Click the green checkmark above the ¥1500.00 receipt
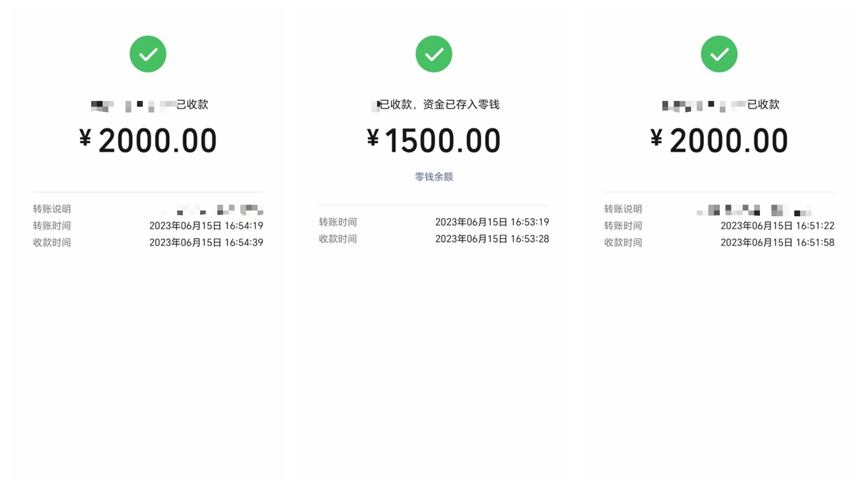This screenshot has height=488, width=868. [434, 54]
